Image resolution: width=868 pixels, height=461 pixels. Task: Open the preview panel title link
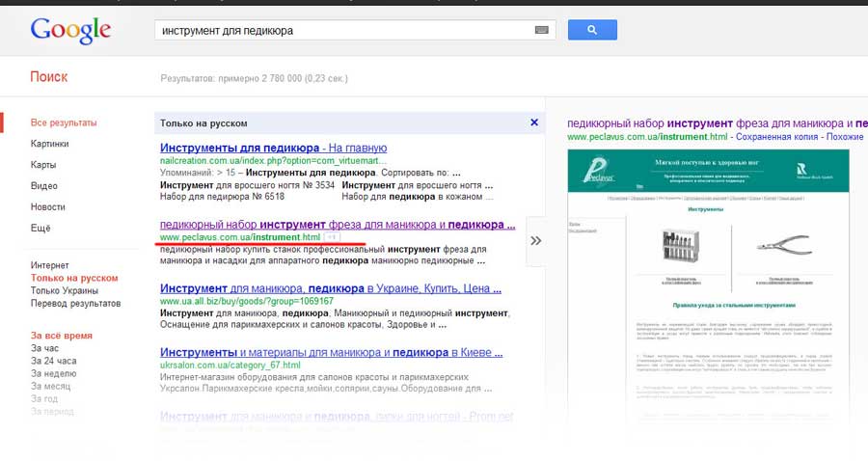[x=718, y=123]
